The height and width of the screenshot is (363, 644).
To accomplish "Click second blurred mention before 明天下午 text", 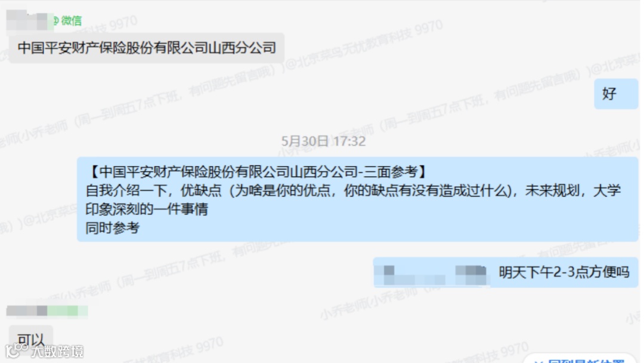I will click(x=471, y=275).
